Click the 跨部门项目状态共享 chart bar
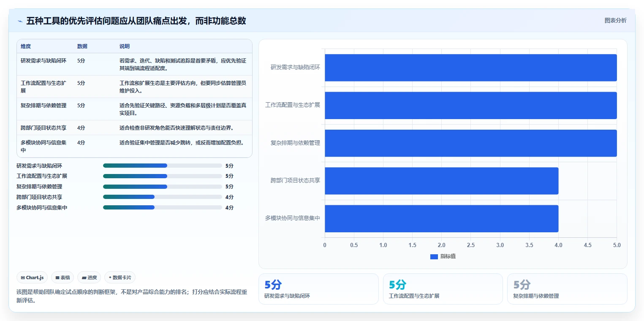The width and height of the screenshot is (644, 321). pos(441,181)
